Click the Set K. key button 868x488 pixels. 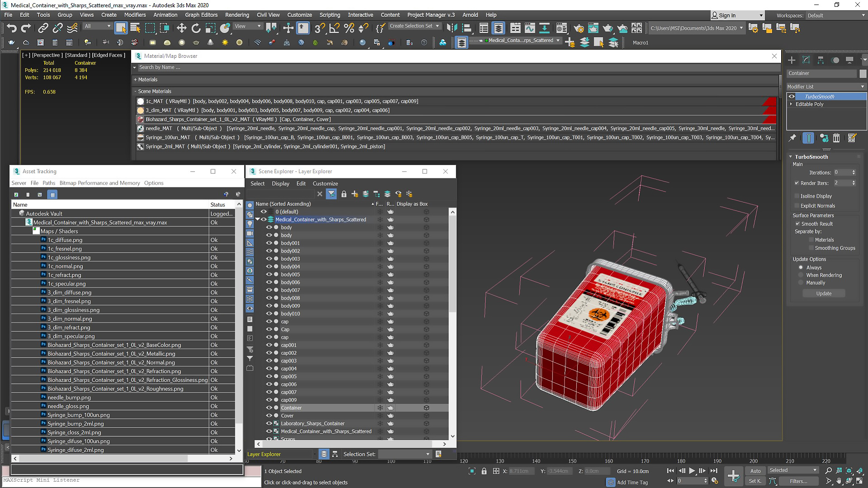755,481
